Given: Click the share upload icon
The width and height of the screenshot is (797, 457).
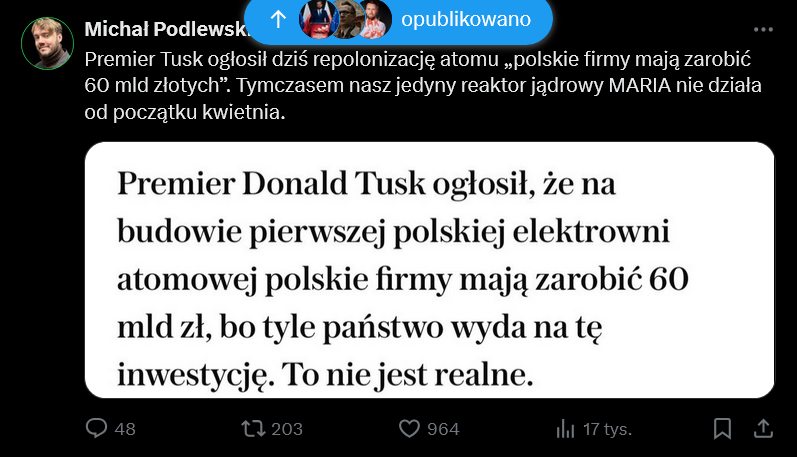Looking at the screenshot, I should 763,428.
